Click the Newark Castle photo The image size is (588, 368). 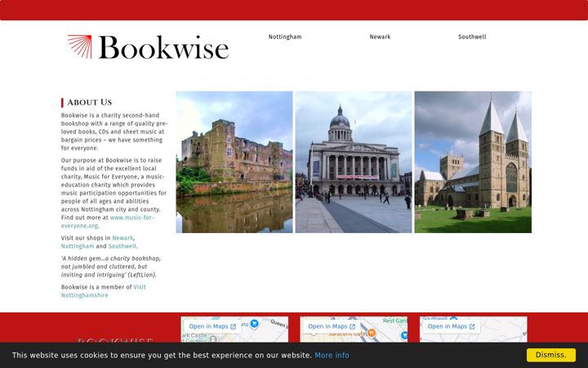click(234, 162)
